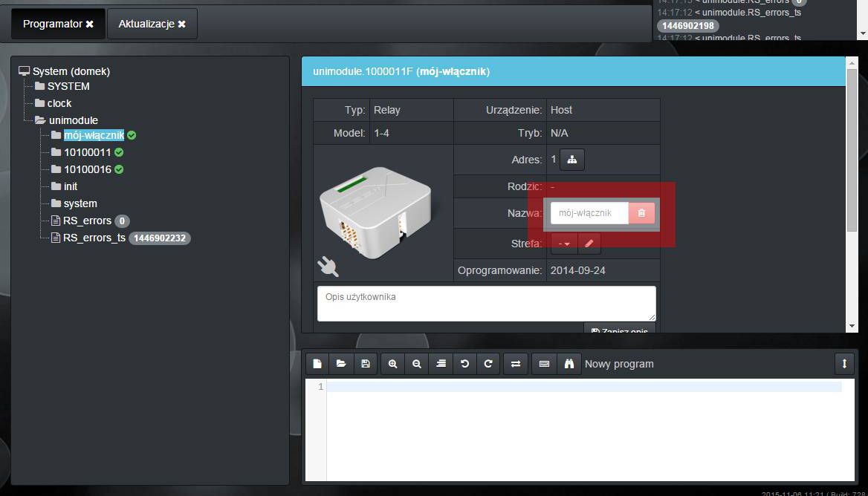Switch to the Aktualizacje tab
This screenshot has height=496, width=868.
(146, 24)
